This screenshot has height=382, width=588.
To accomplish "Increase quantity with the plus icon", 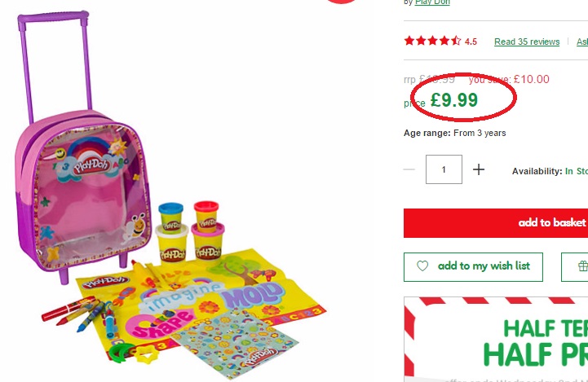I will pos(479,169).
